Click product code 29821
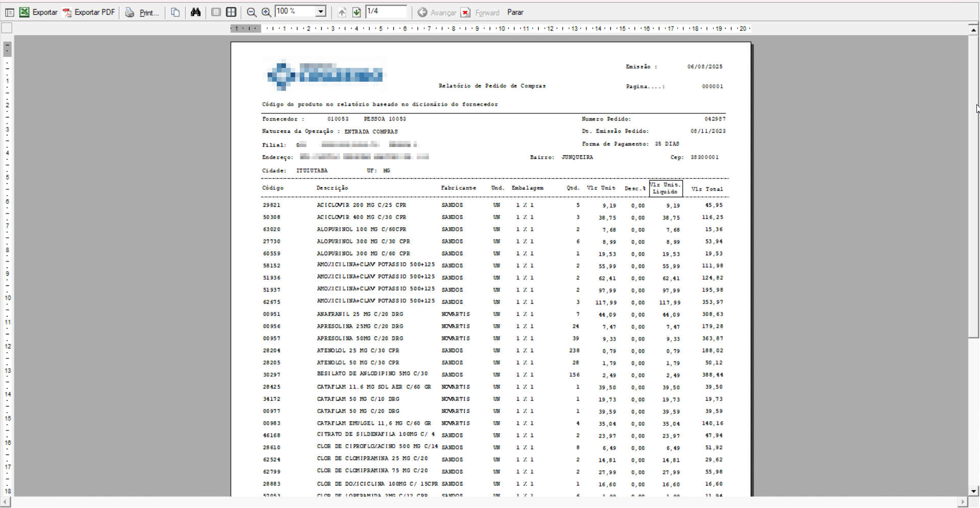This screenshot has height=508, width=980. [x=272, y=205]
